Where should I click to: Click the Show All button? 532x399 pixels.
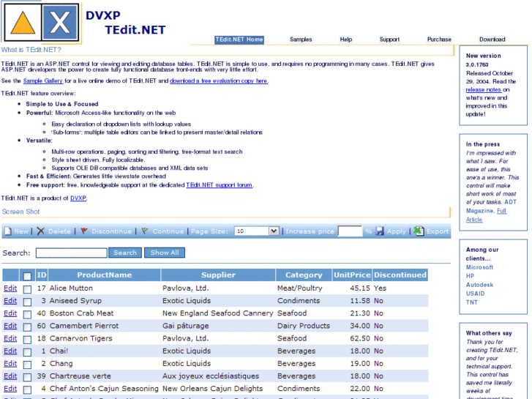point(165,253)
